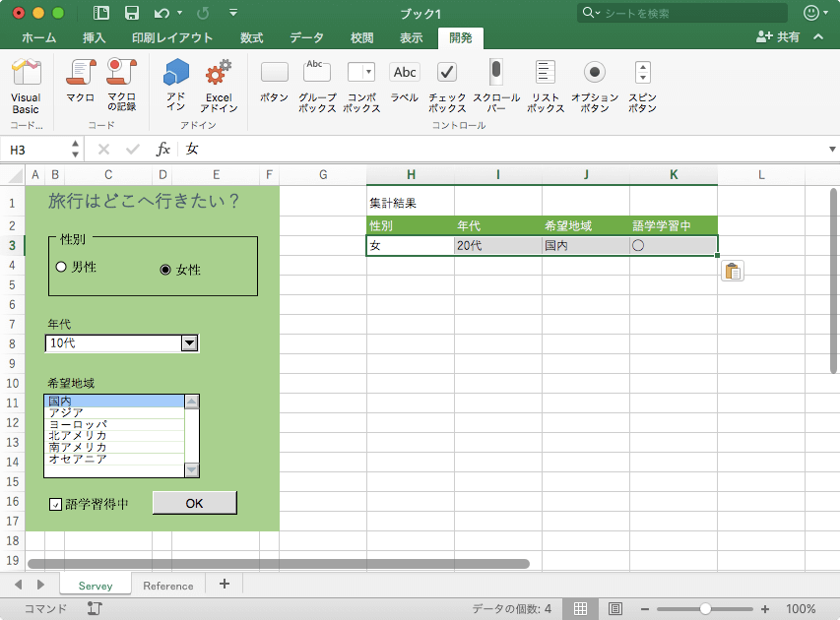Viewport: 840px width, 620px height.
Task: Click the undo arrow icon
Action: point(162,13)
